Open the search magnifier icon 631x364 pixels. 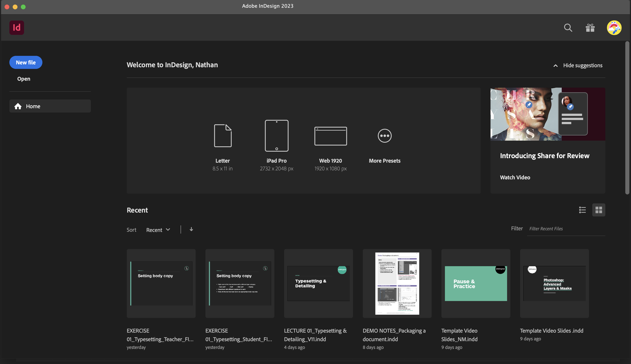[568, 28]
